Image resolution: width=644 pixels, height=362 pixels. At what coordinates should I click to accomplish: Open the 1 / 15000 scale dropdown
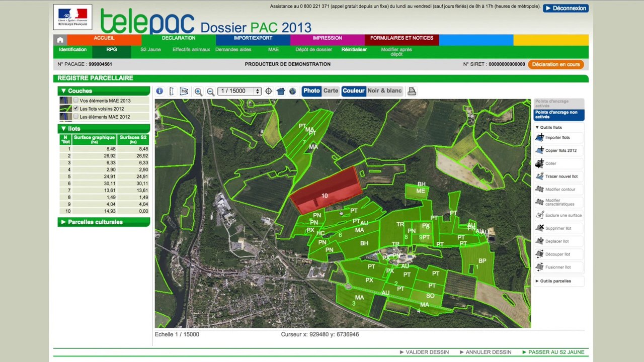(x=239, y=91)
